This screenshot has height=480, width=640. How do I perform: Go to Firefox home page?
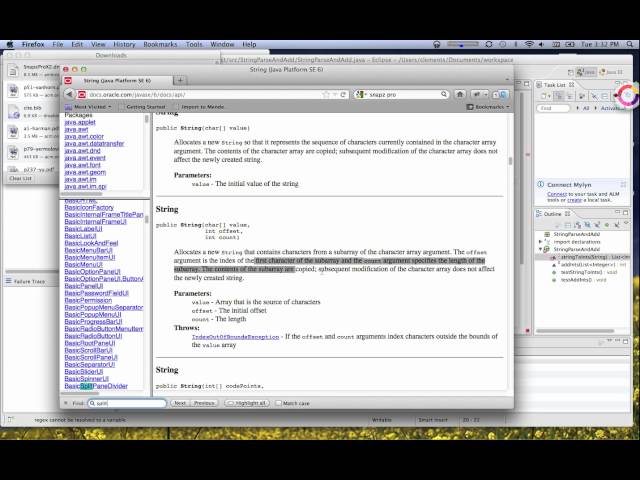(460, 94)
